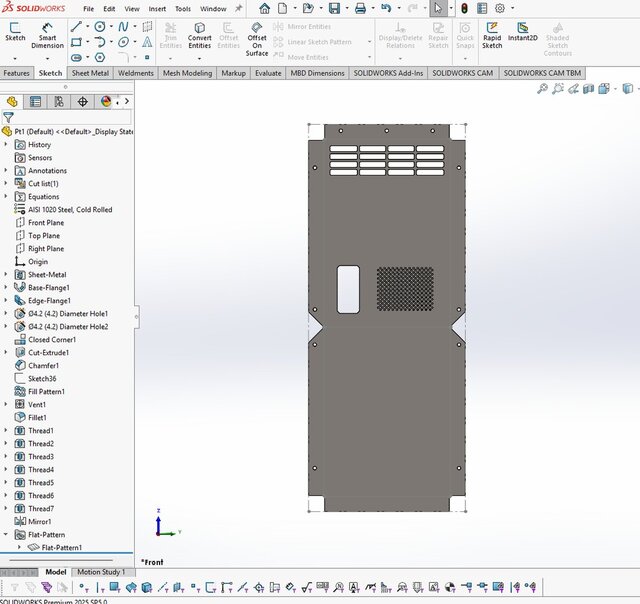Select the Spline tool
Viewport: 640px width, 604px height.
pyautogui.click(x=123, y=27)
